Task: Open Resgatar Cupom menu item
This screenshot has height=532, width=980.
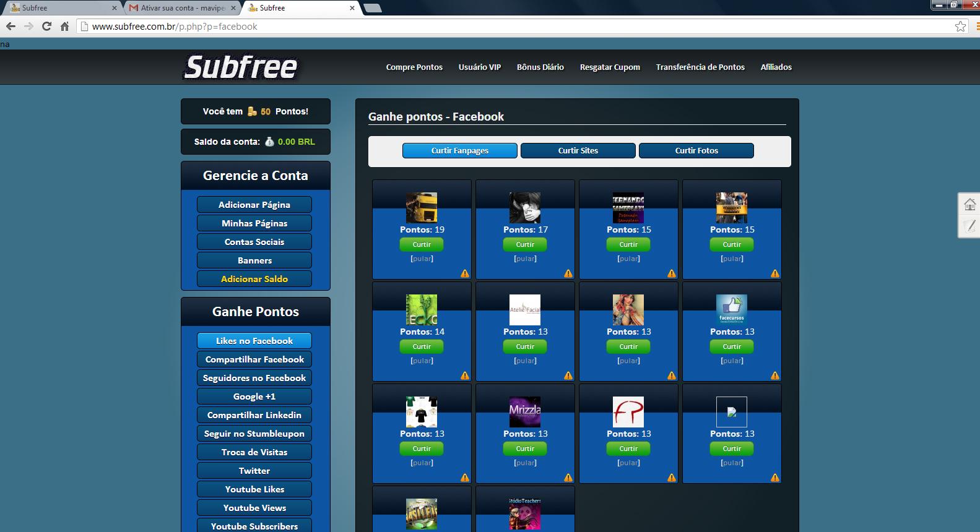Action: 610,67
